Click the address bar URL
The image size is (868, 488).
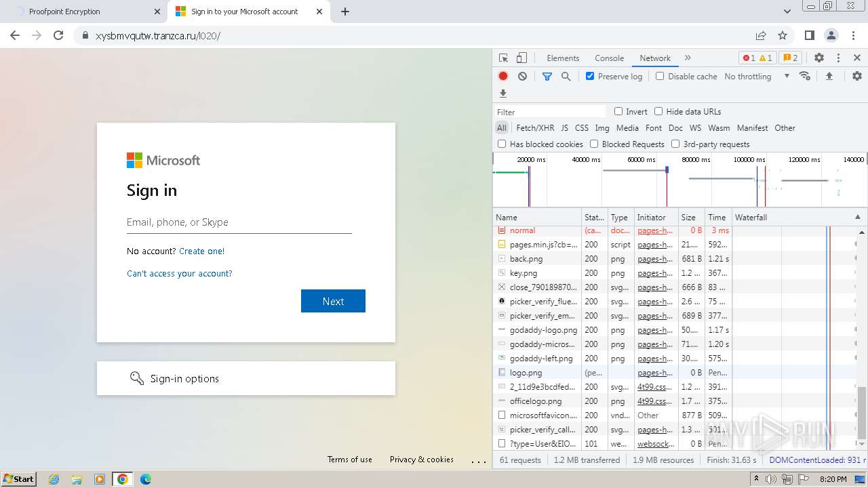[x=158, y=35]
